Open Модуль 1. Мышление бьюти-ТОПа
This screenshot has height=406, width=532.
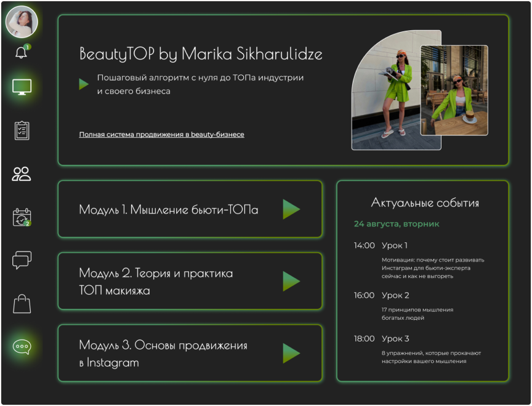(190, 209)
